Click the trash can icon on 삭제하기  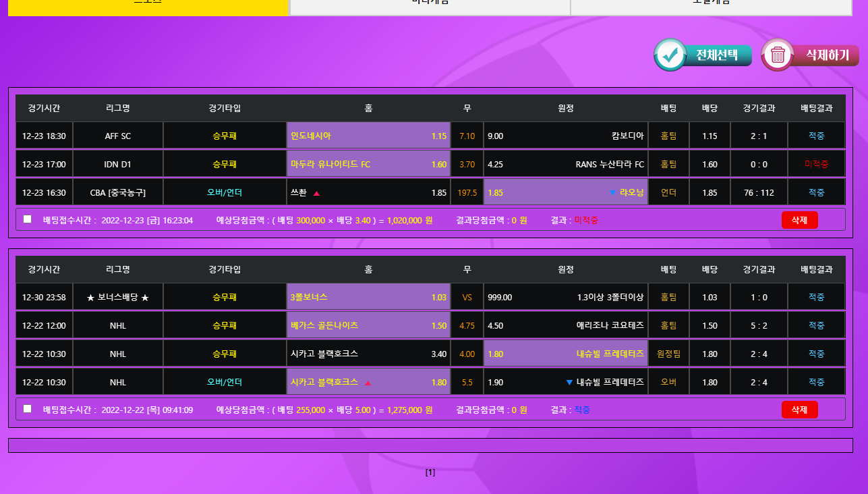778,55
